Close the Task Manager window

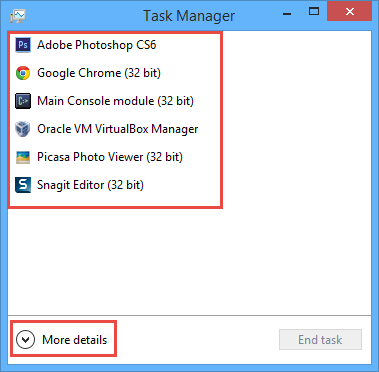[350, 12]
